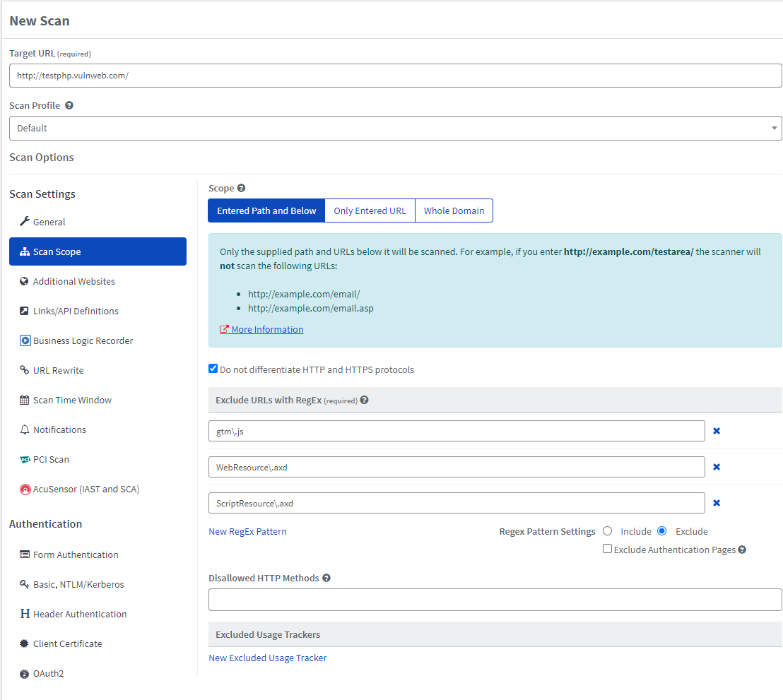Open Scan Scope settings
Screen dimensions: 783x700
pos(98,251)
